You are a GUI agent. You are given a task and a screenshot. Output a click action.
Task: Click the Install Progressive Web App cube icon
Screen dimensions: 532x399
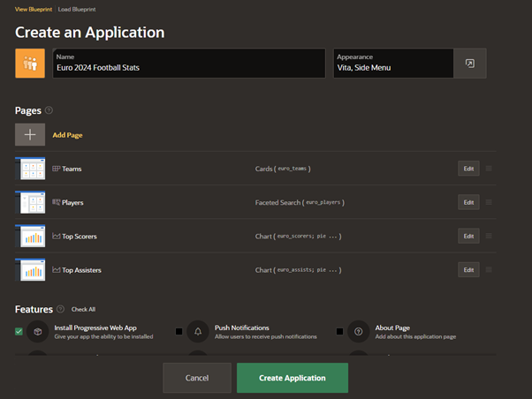click(38, 332)
